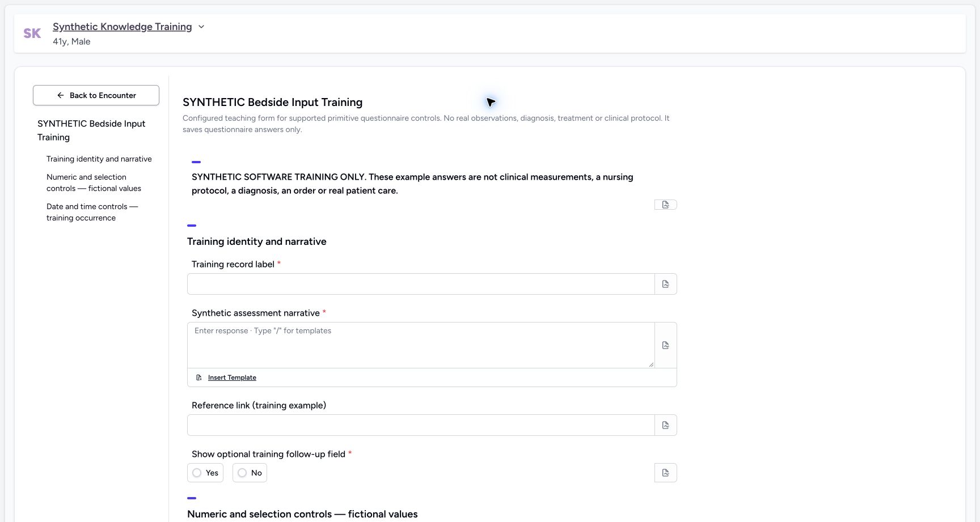Open the Synthetic Knowledge Training patient link
This screenshot has height=522, width=980.
coord(122,27)
